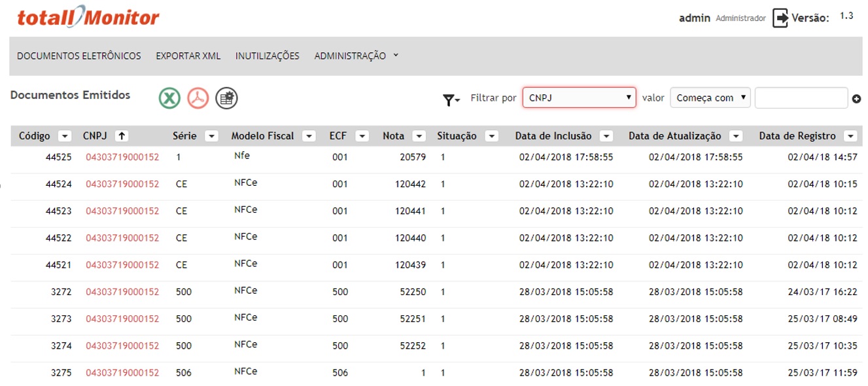Toggle CNPJ column sort arrow

122,136
